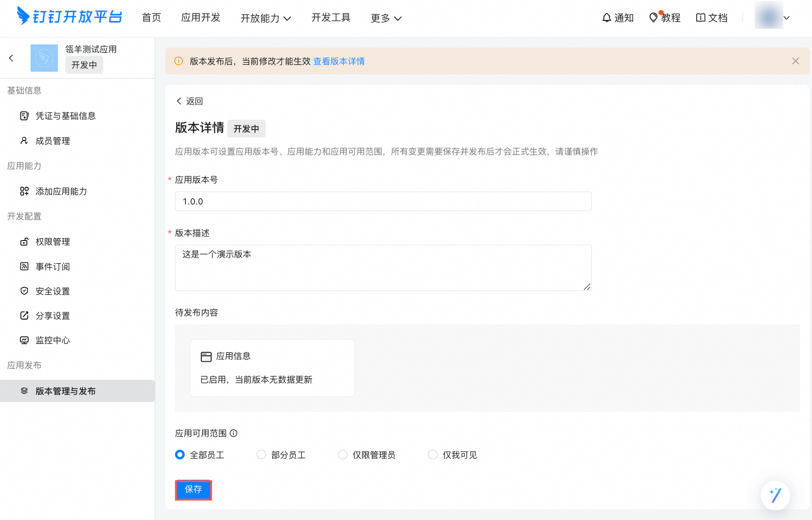This screenshot has height=520, width=812.
Task: Open 应用开发 in top navigation
Action: coord(201,18)
